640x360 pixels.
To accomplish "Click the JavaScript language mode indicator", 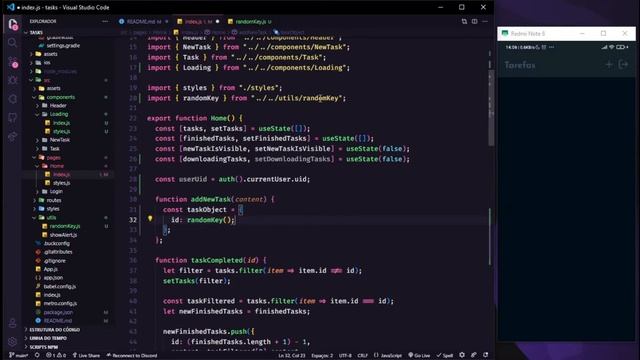I will (x=388, y=356).
